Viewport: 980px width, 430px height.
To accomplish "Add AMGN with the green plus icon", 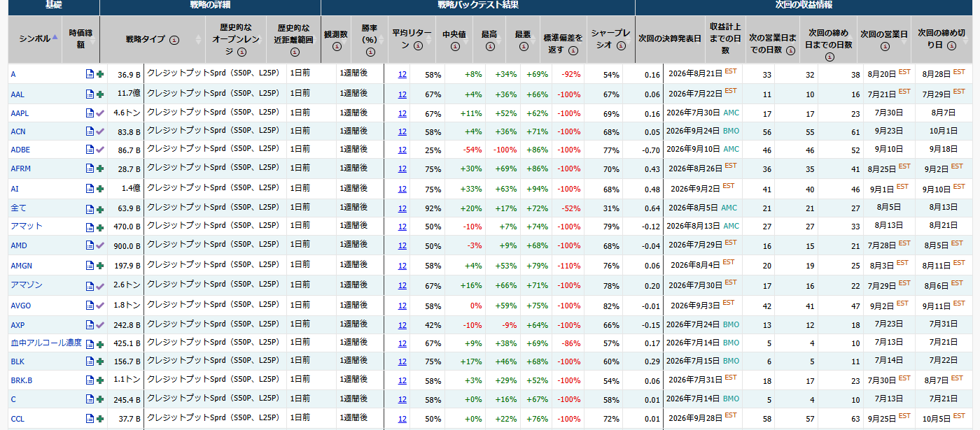I will click(x=100, y=266).
